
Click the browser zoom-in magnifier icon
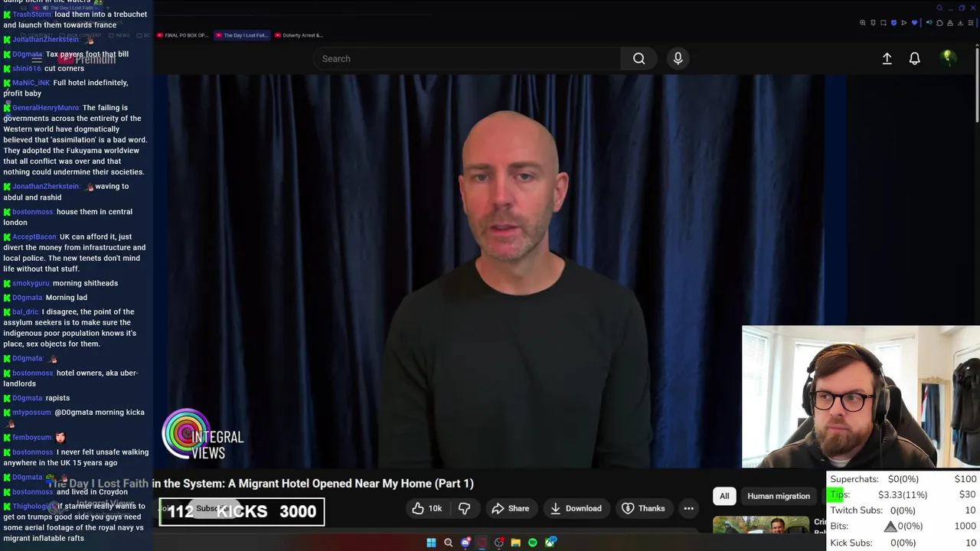click(x=863, y=23)
